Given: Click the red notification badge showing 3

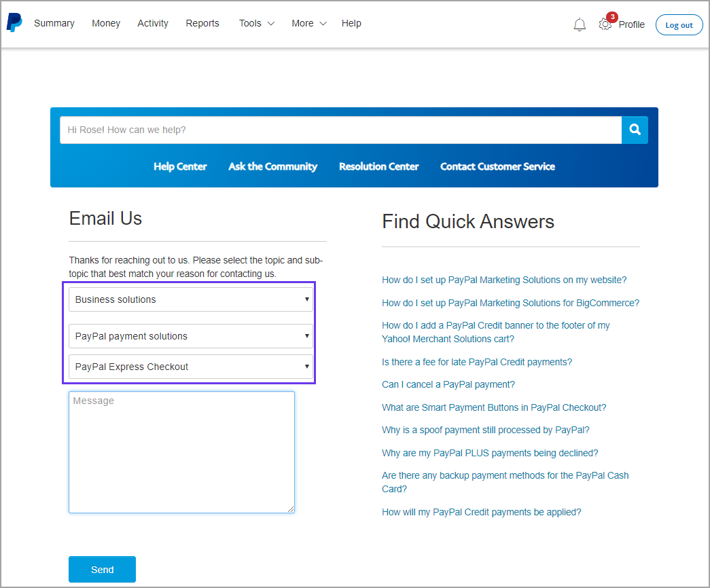Looking at the screenshot, I should point(612,17).
